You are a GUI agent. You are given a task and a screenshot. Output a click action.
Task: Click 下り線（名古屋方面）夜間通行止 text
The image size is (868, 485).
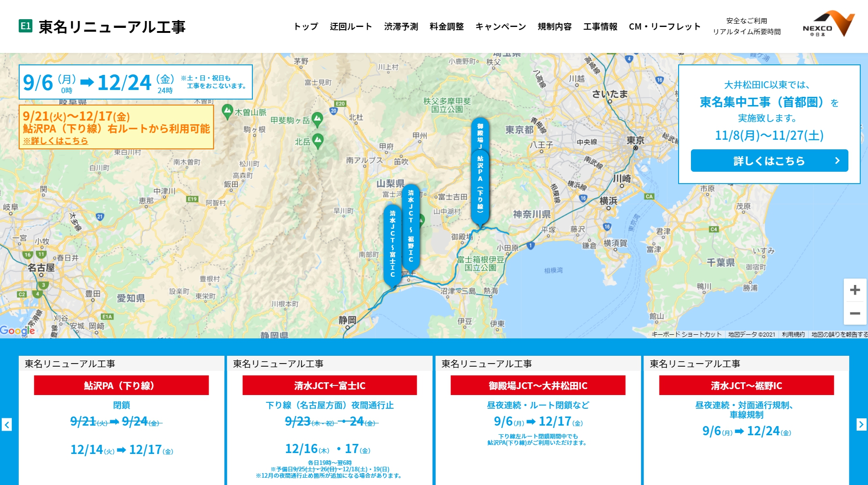coord(329,405)
